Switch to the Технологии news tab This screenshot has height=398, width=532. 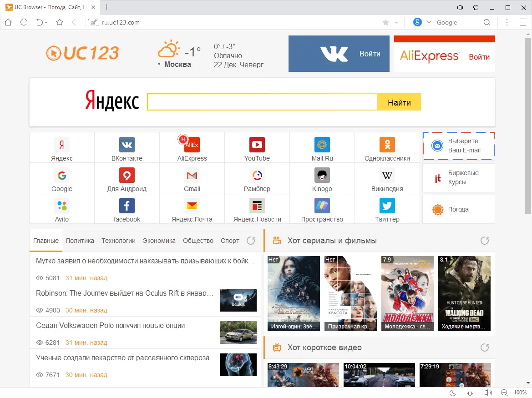point(118,241)
